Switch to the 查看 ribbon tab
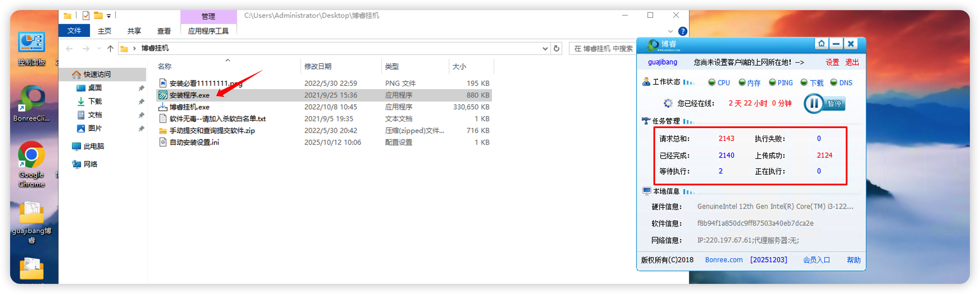The image size is (980, 294). [164, 31]
